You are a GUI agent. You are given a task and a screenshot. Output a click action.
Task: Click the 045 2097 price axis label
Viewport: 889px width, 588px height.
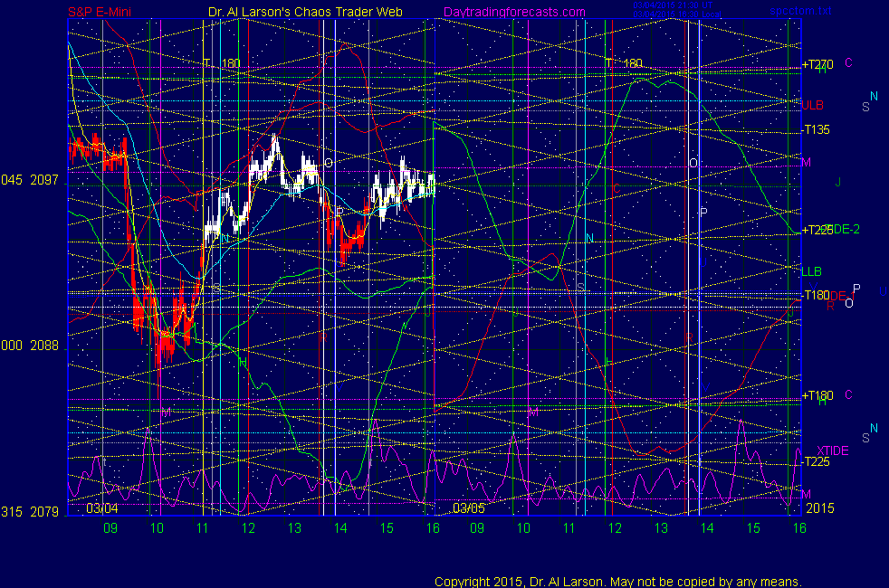point(30,180)
